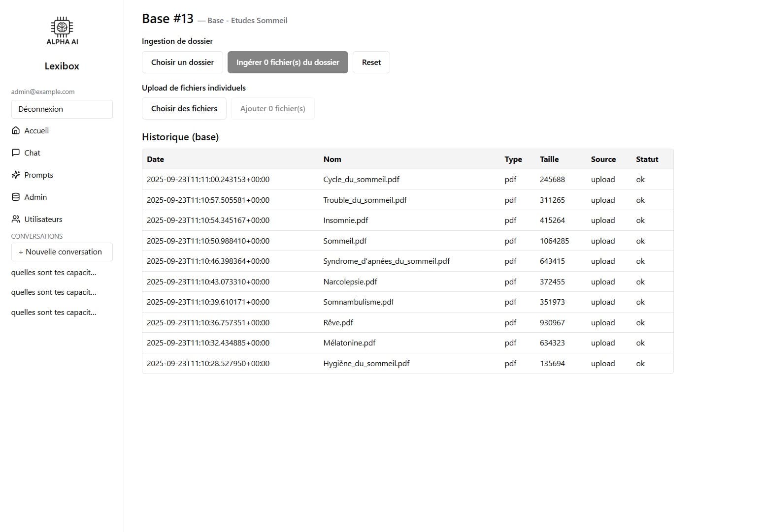Open the Accueil home icon

tap(16, 130)
